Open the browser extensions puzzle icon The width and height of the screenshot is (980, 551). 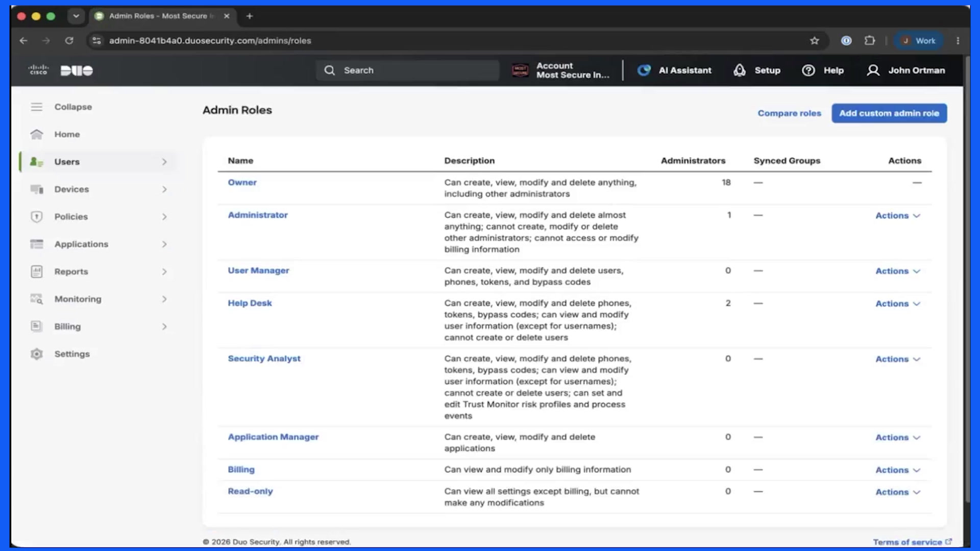pyautogui.click(x=870, y=41)
